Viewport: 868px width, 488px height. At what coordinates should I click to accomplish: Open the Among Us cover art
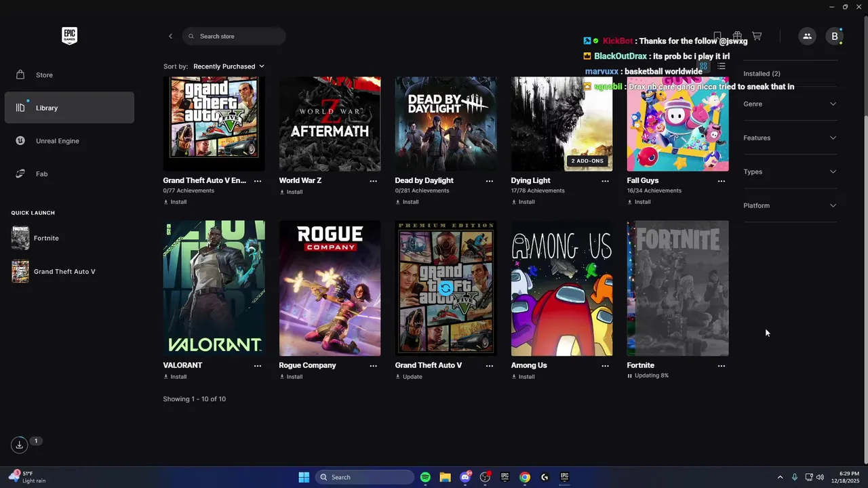pos(562,288)
